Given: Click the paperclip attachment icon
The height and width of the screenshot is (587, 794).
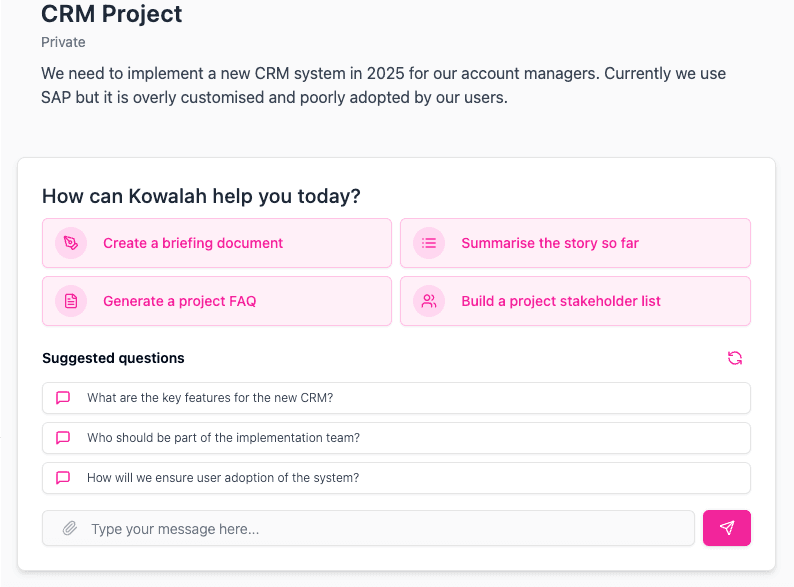Looking at the screenshot, I should (70, 528).
